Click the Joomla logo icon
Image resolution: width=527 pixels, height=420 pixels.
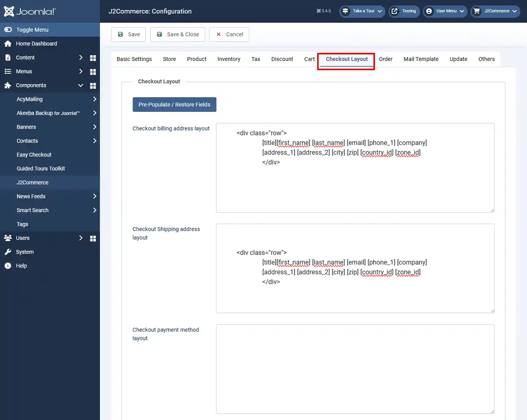tap(9, 11)
